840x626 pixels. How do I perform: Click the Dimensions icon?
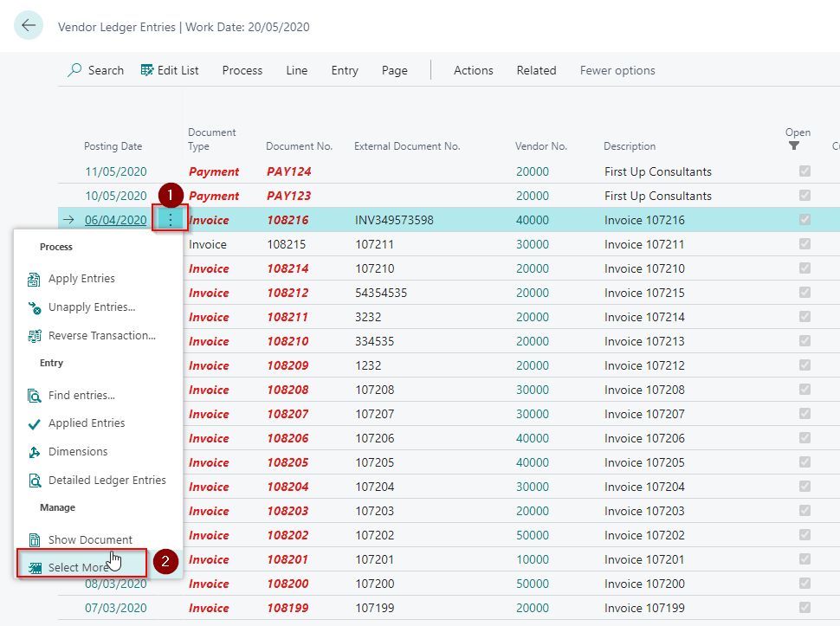(35, 452)
